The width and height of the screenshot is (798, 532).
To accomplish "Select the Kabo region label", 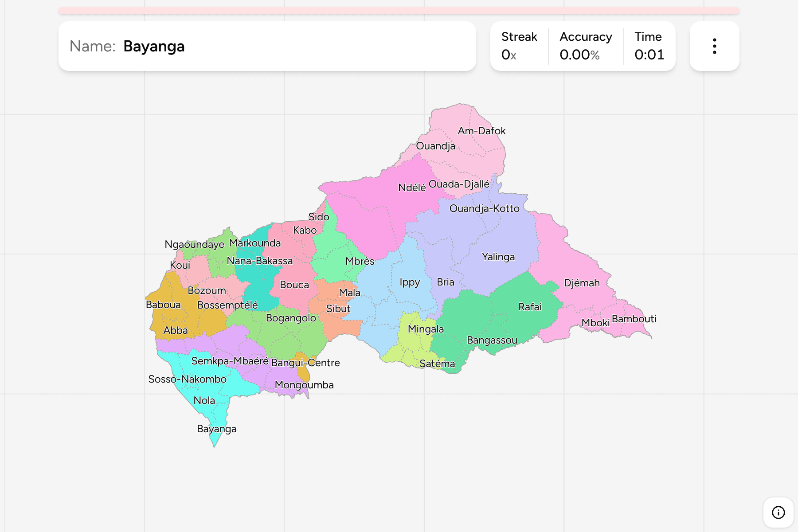I will point(305,230).
